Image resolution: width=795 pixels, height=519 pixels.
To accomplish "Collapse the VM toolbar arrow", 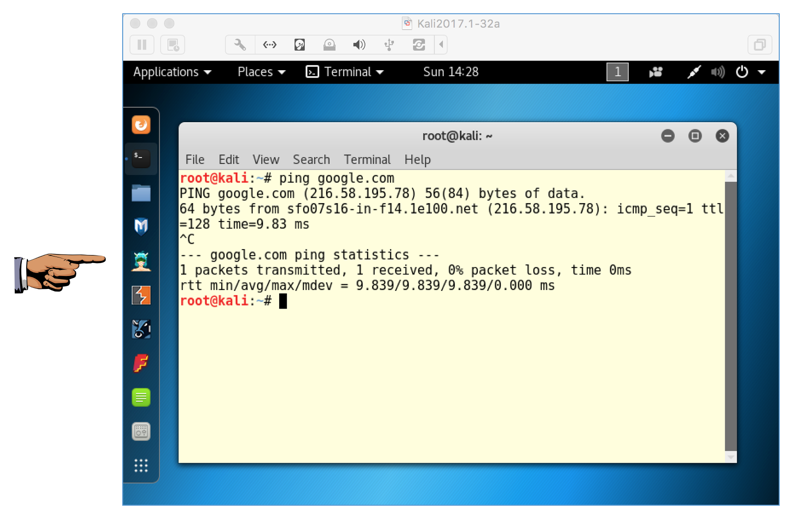I will 441,45.
